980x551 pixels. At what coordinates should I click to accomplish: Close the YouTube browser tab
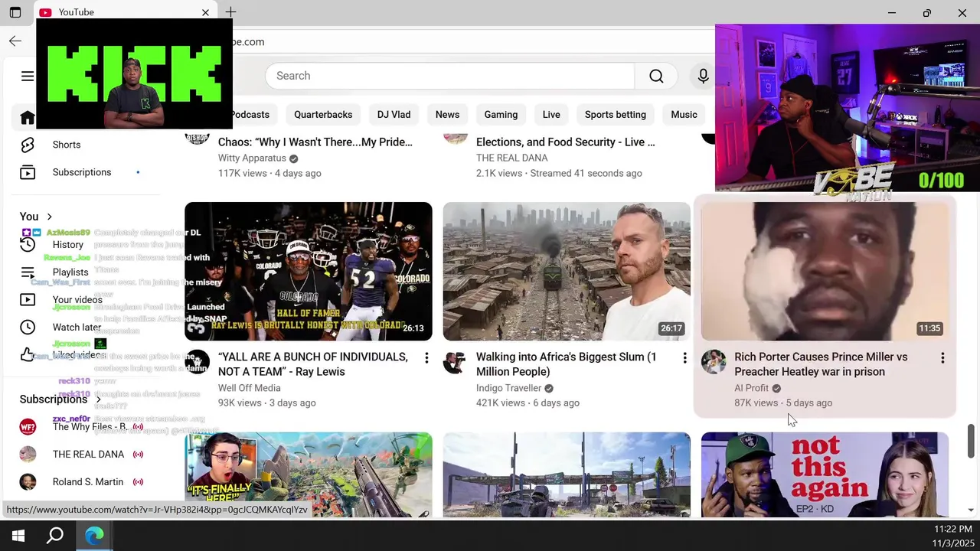point(205,12)
